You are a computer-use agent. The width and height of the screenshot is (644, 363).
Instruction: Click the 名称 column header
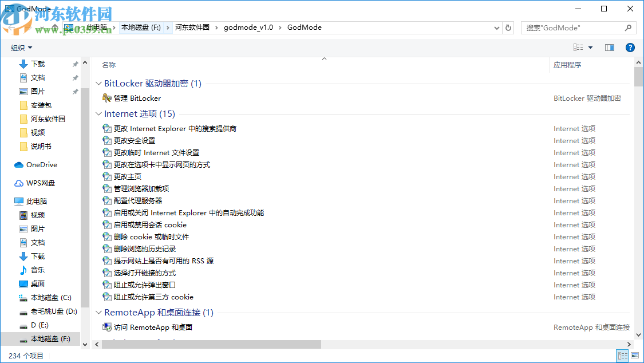point(109,65)
